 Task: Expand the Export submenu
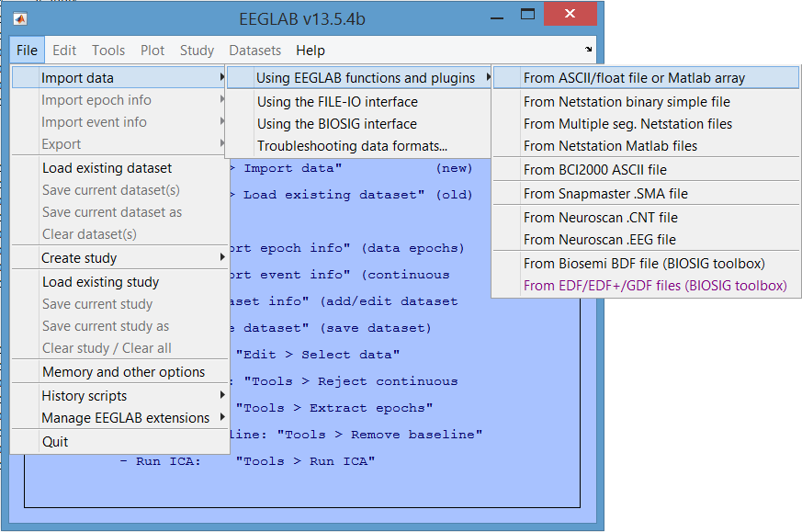pos(119,143)
